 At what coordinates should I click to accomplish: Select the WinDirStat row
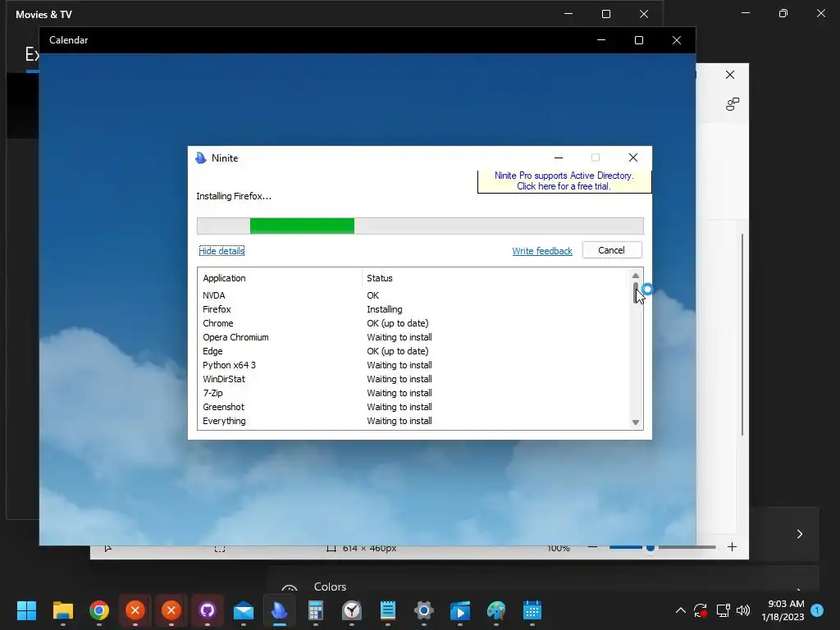413,379
